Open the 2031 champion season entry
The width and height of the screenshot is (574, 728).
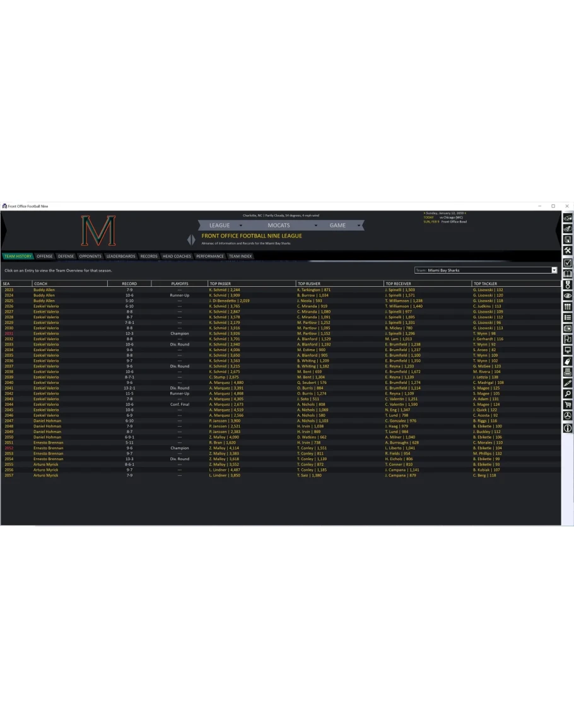click(8, 333)
